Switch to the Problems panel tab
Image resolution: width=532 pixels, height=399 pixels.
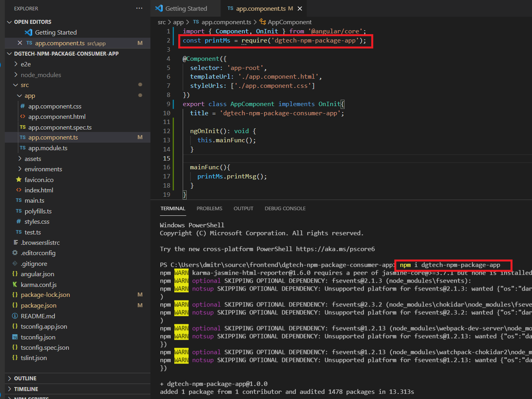209,208
